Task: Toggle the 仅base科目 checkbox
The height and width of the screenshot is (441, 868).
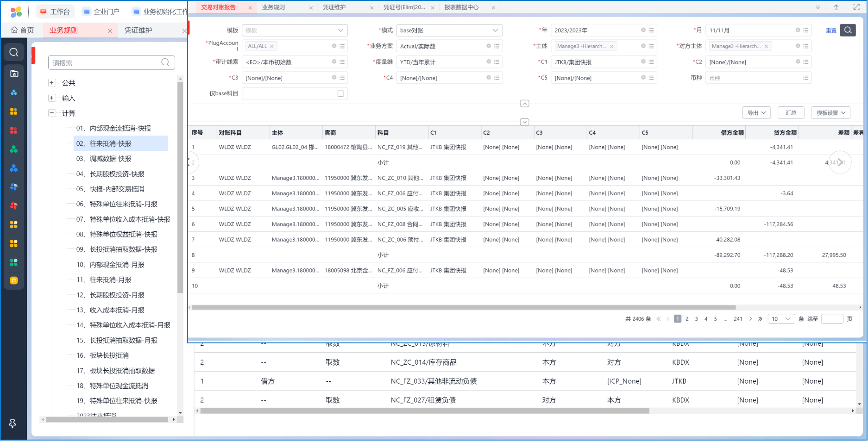Action: (x=340, y=93)
